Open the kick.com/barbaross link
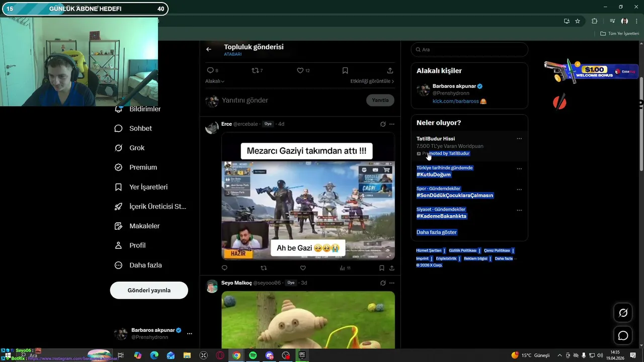This screenshot has width=644, height=362. click(455, 101)
